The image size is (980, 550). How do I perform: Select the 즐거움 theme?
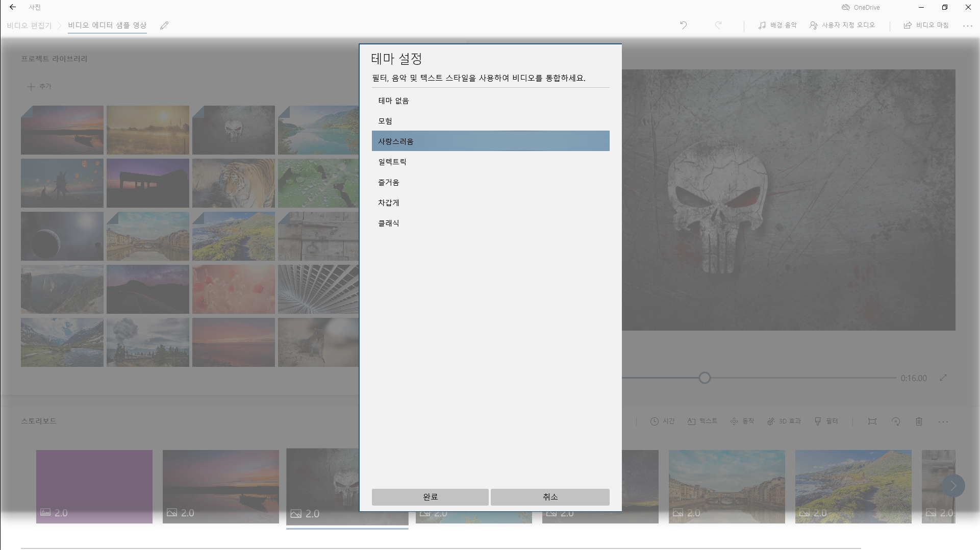491,182
